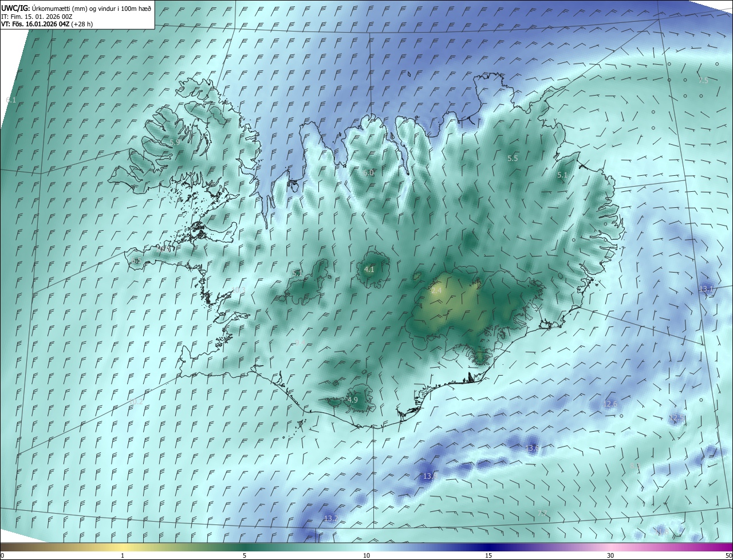Click the 30 tick on the color scale
Viewport: 733px width, 560px height.
click(610, 555)
